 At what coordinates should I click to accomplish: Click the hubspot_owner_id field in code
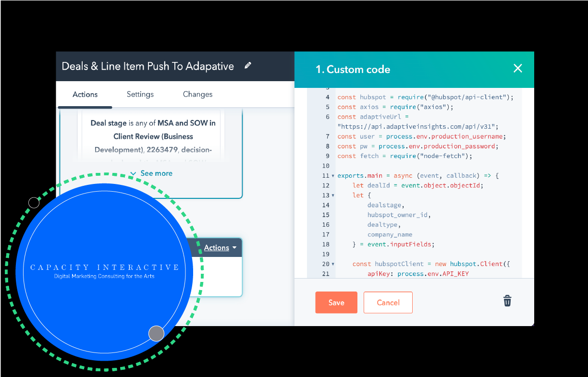(399, 215)
